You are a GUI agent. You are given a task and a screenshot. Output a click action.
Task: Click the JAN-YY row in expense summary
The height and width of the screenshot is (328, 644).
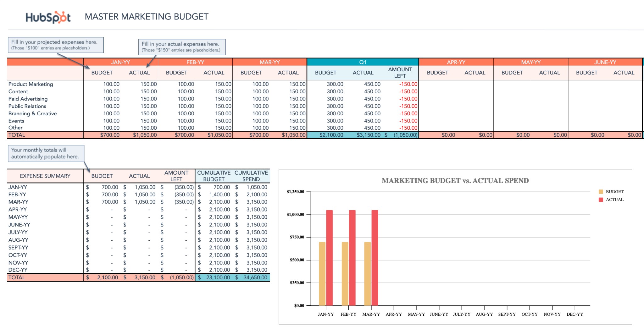[x=138, y=187]
